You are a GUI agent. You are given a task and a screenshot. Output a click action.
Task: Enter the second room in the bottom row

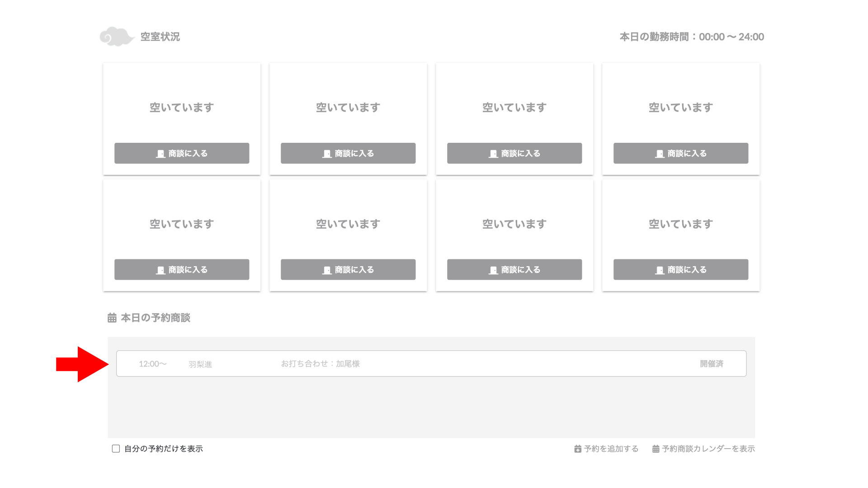point(348,269)
